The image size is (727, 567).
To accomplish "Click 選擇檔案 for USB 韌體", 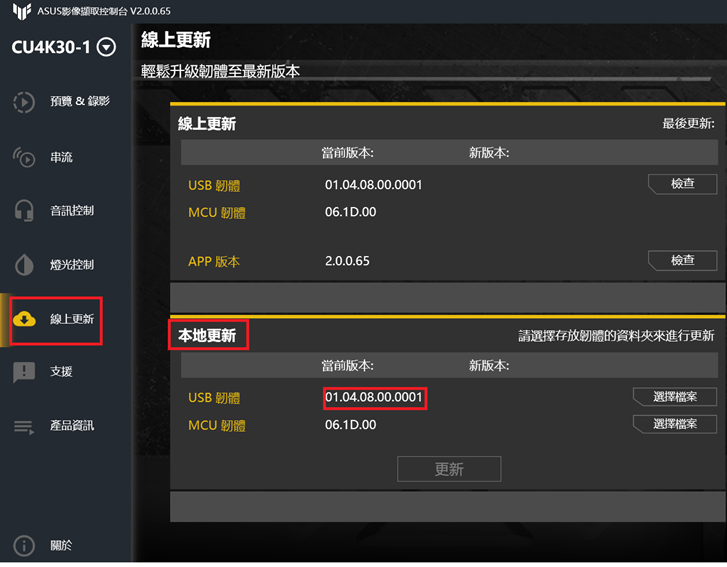I will point(675,397).
